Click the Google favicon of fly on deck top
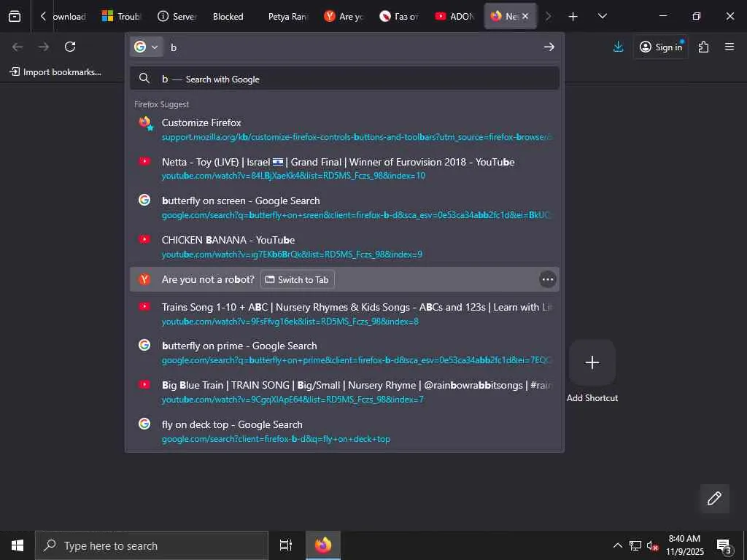Screen dimensions: 747x560 (144, 424)
